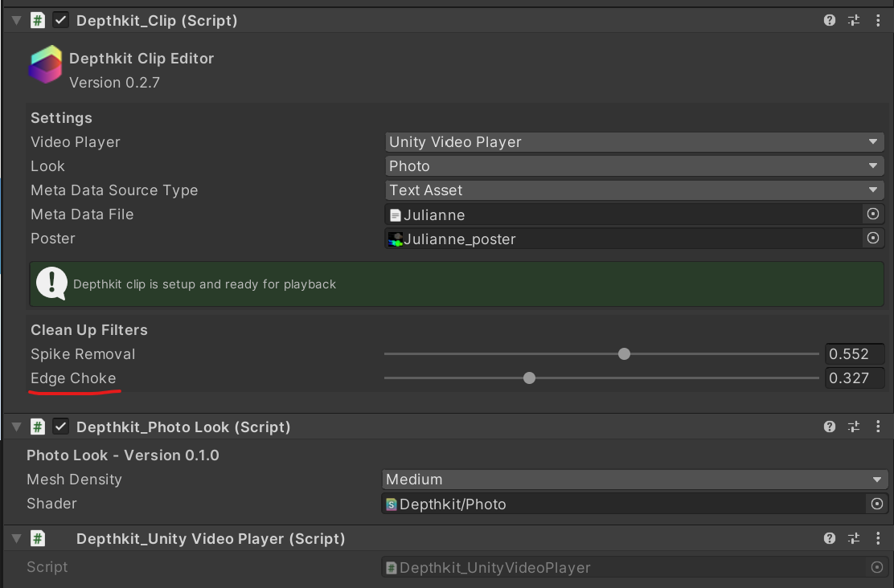Disable the Depthkit_Clip script checkbox
The height and width of the screenshot is (588, 894).
pyautogui.click(x=61, y=21)
